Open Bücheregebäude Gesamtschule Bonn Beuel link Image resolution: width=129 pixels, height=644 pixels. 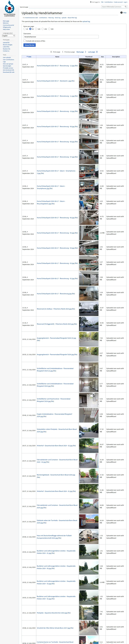coord(56,476)
